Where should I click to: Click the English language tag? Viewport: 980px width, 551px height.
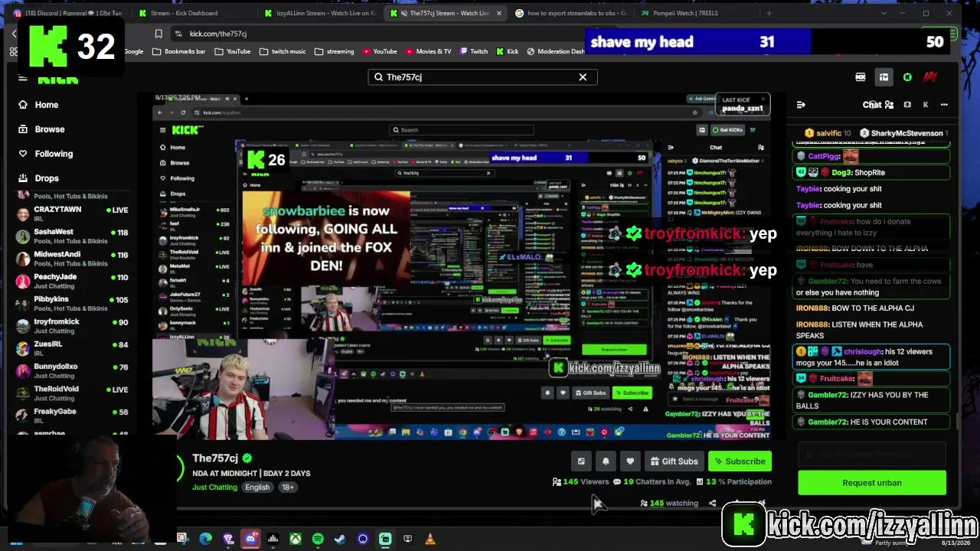257,487
